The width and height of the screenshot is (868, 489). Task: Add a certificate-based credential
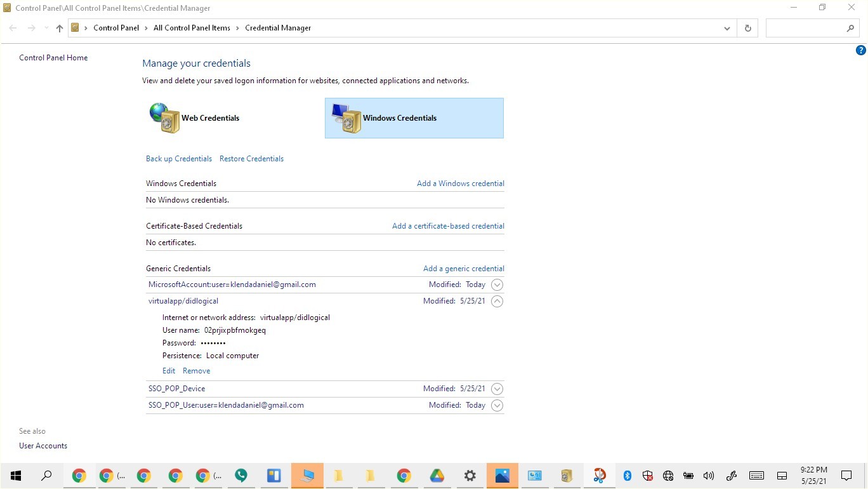(x=448, y=226)
